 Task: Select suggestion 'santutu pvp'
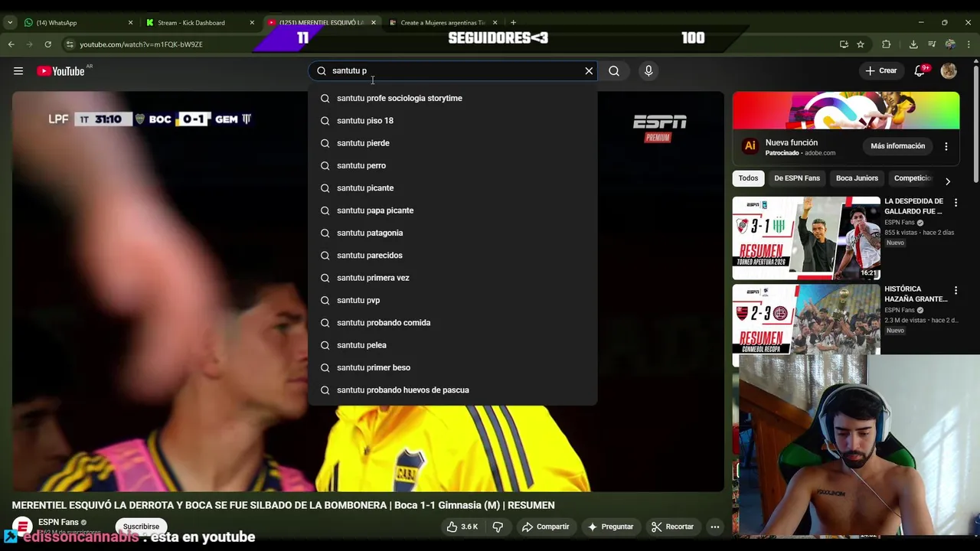(x=452, y=300)
